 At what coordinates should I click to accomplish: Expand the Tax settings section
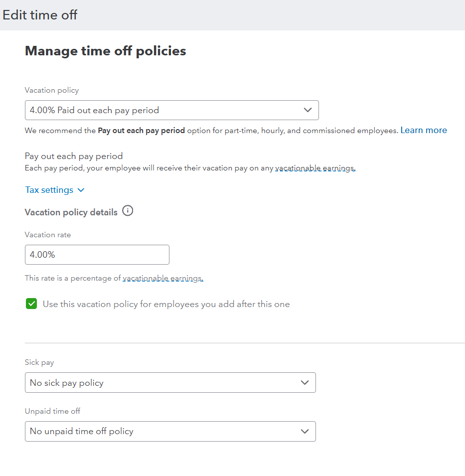click(x=49, y=190)
